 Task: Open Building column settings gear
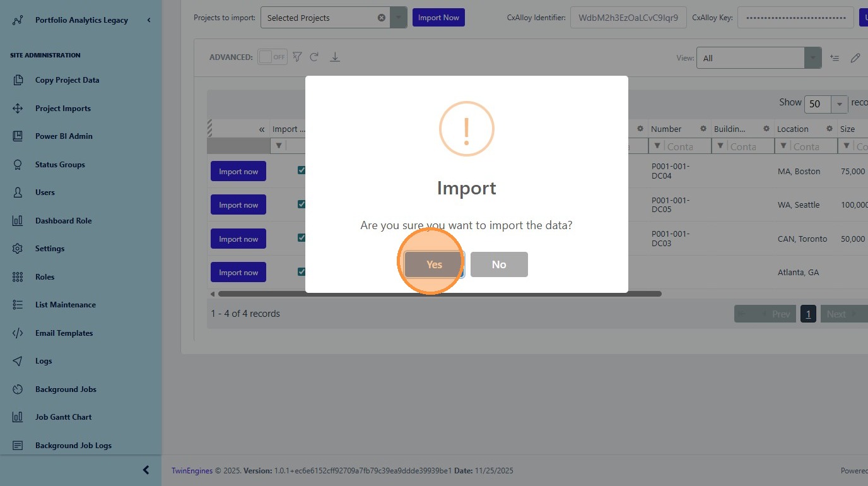tap(766, 129)
